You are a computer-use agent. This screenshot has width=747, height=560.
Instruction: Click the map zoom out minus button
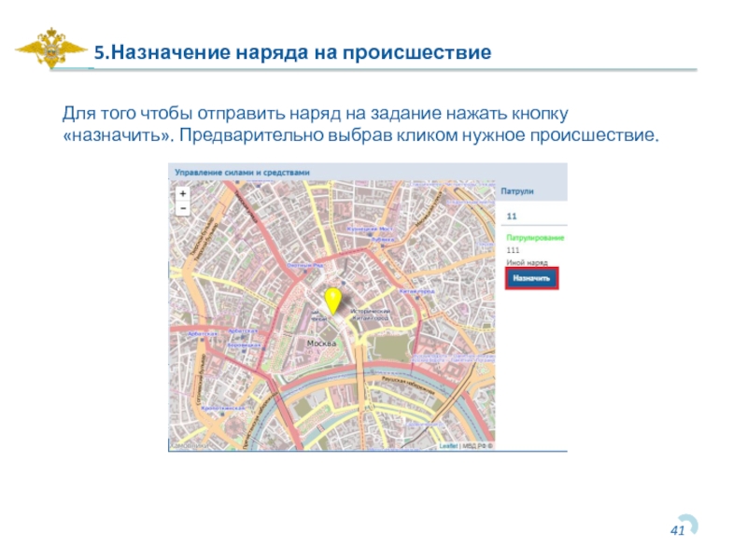(x=182, y=207)
